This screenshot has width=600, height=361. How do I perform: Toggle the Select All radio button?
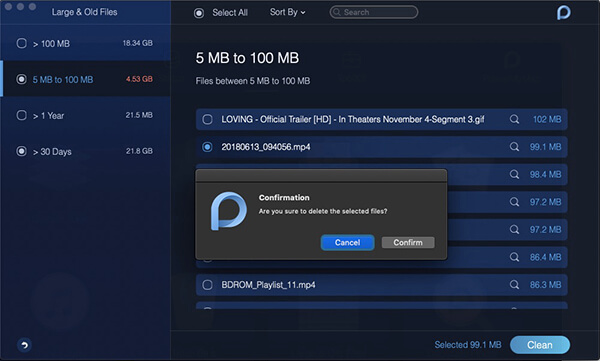[199, 13]
